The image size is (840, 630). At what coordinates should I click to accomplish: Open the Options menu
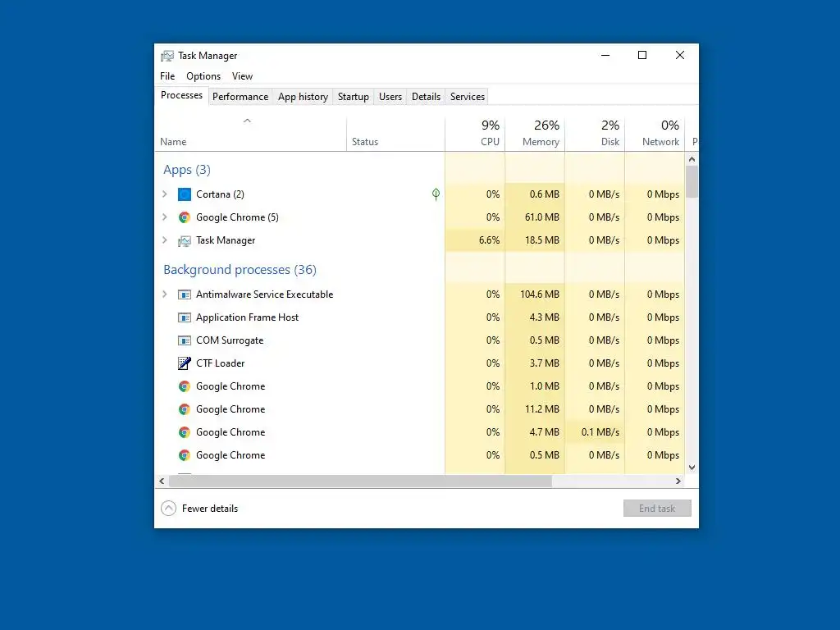click(203, 76)
